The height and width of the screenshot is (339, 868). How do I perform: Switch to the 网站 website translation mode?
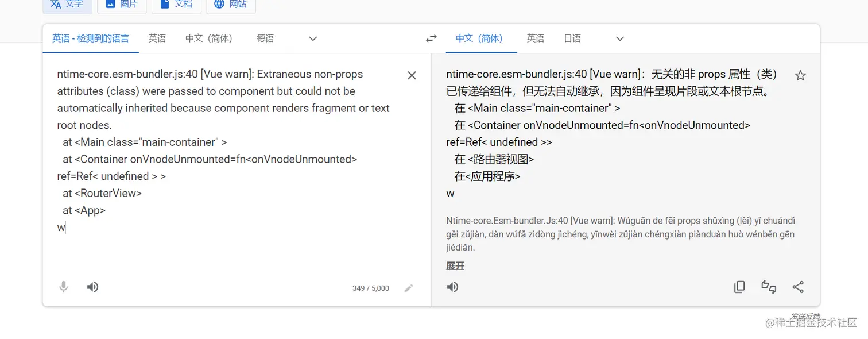pos(231,4)
